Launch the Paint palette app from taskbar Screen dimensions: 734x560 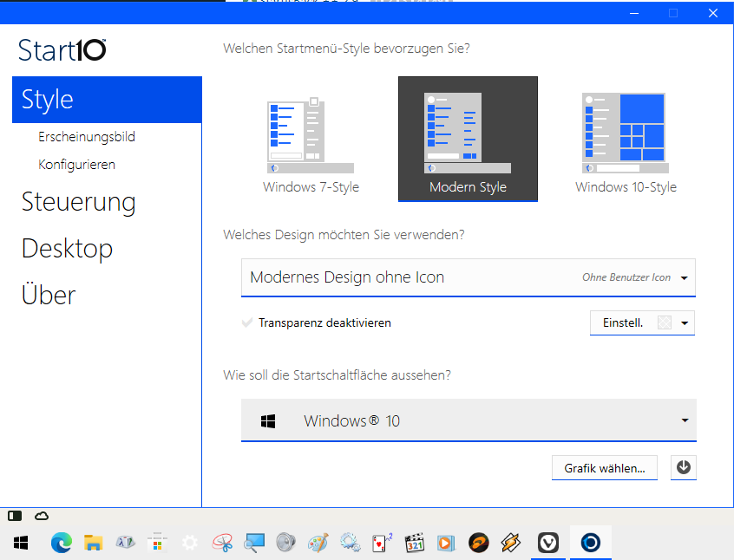click(x=318, y=543)
